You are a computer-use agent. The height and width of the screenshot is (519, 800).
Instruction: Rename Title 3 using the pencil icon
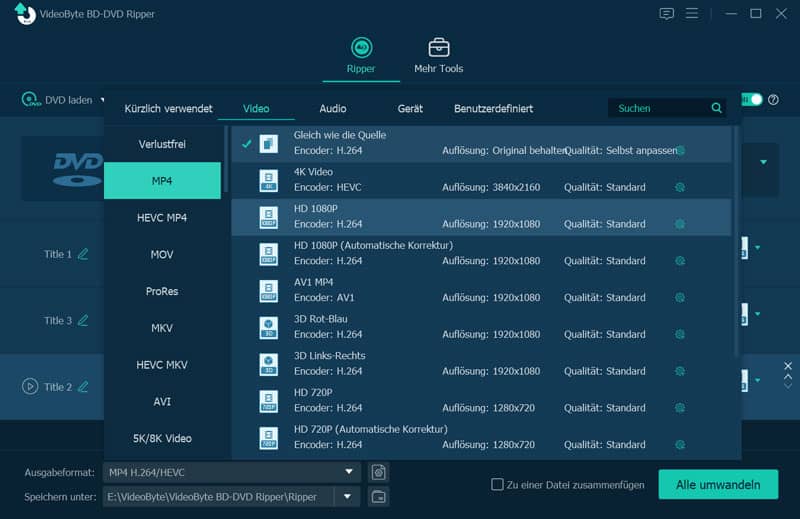[x=83, y=321]
